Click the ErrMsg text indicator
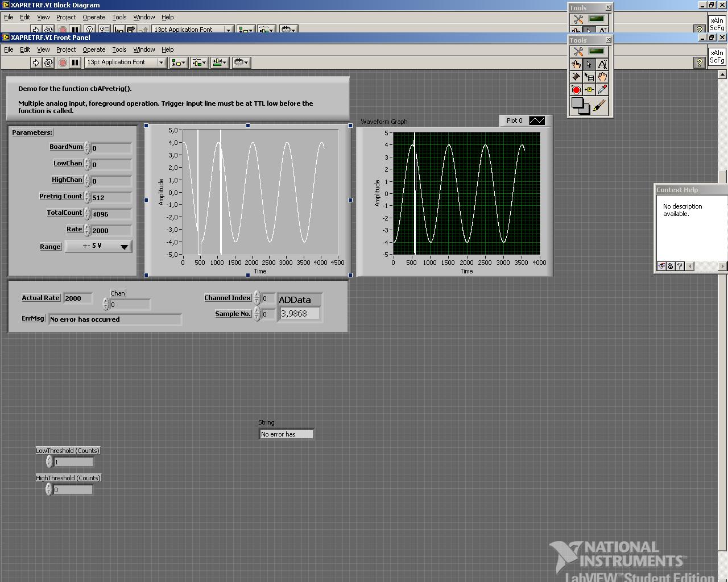 point(115,319)
